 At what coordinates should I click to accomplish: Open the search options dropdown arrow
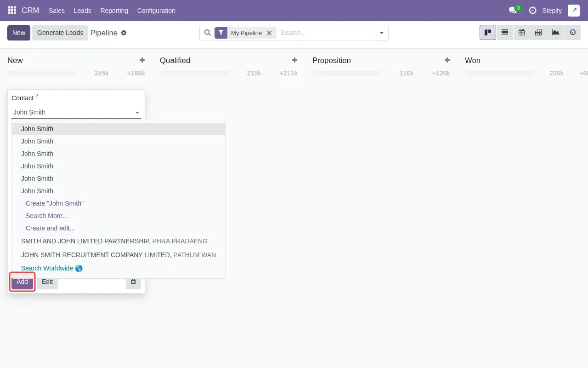[x=381, y=33]
